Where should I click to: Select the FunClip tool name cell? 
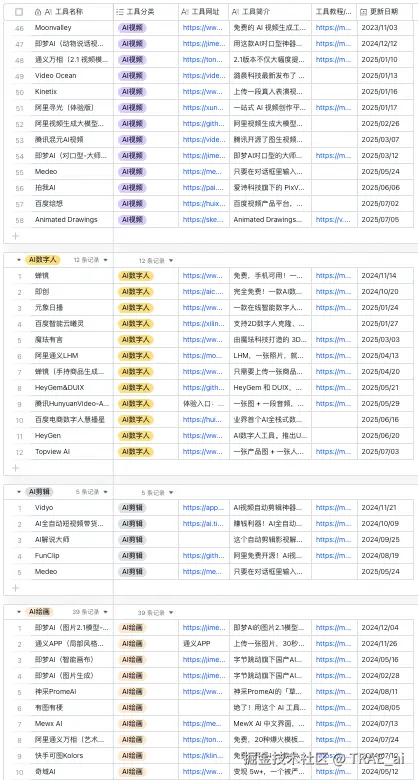[x=72, y=556]
